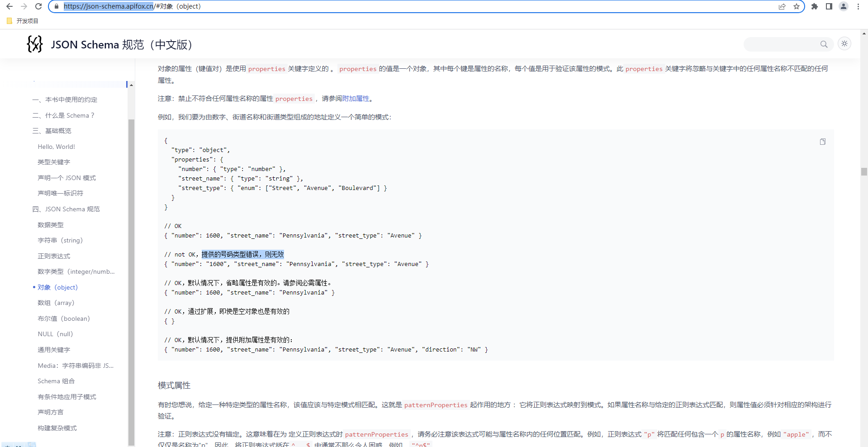868x447 pixels.
Task: Go forward in browser history
Action: pyautogui.click(x=24, y=6)
